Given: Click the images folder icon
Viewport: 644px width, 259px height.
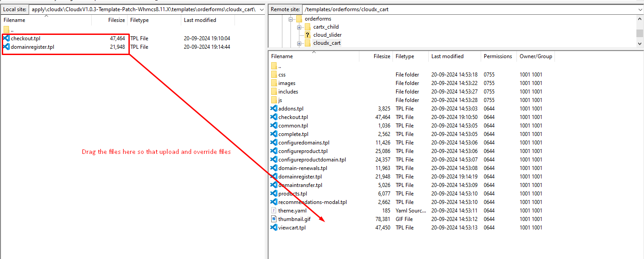Looking at the screenshot, I should pos(274,83).
